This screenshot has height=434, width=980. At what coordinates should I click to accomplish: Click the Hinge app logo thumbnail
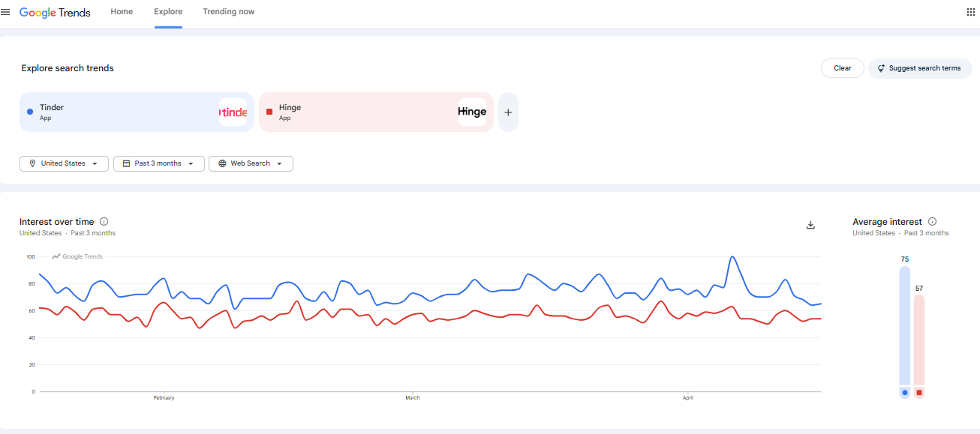pyautogui.click(x=472, y=112)
